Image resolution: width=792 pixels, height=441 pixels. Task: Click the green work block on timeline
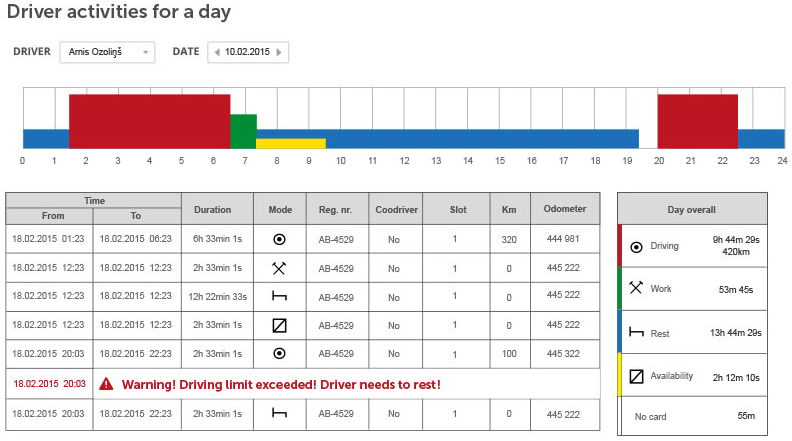click(243, 130)
